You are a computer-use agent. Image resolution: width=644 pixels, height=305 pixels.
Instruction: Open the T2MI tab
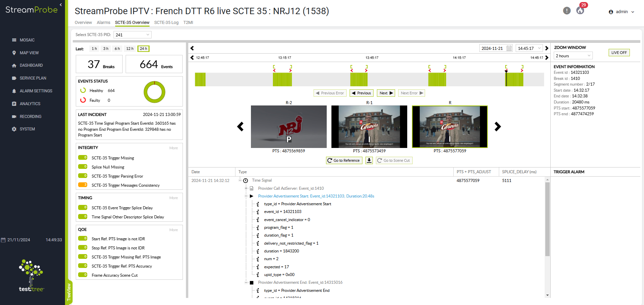click(x=188, y=23)
